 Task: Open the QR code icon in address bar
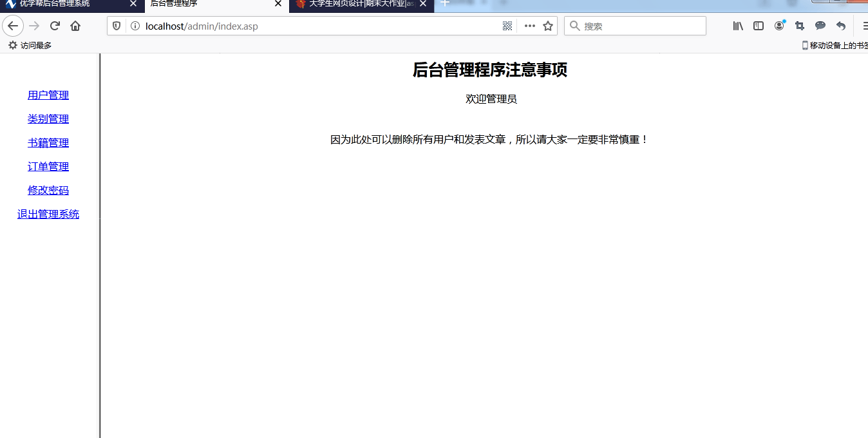[507, 26]
